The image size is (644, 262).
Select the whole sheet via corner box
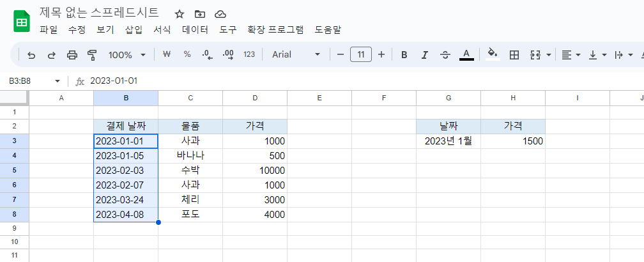pos(14,98)
